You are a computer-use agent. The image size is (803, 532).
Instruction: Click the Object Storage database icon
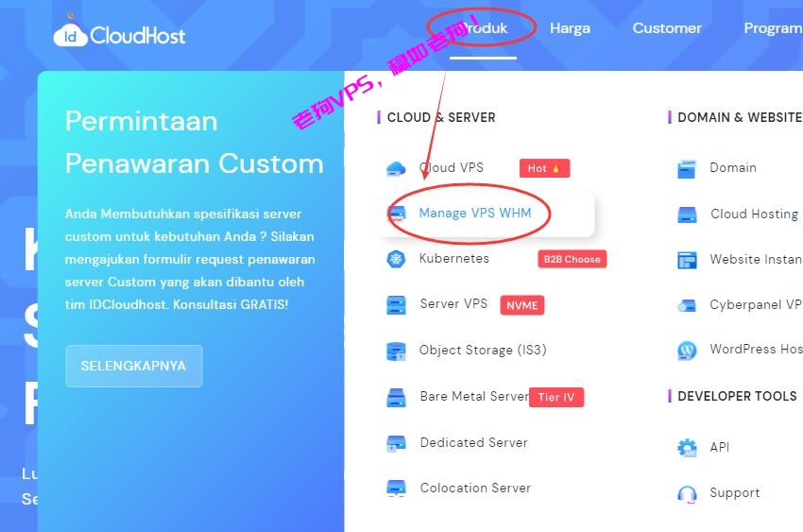(x=396, y=351)
